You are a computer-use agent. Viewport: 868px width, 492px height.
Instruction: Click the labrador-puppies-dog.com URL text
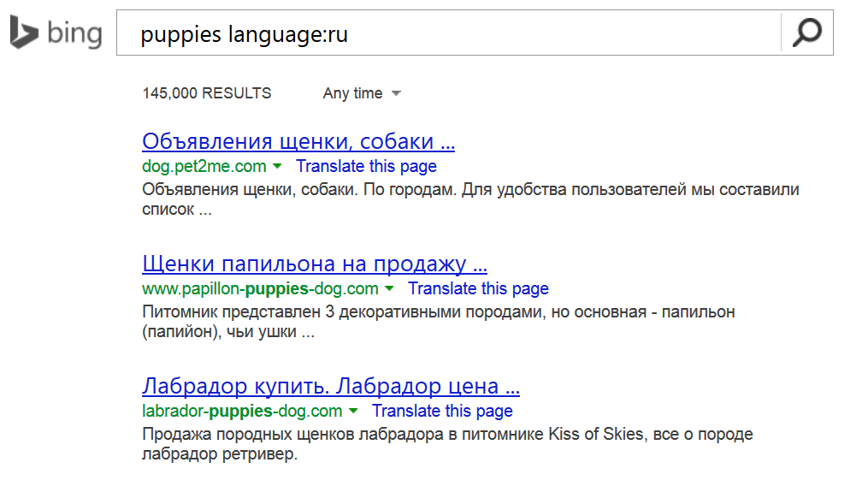click(x=242, y=411)
